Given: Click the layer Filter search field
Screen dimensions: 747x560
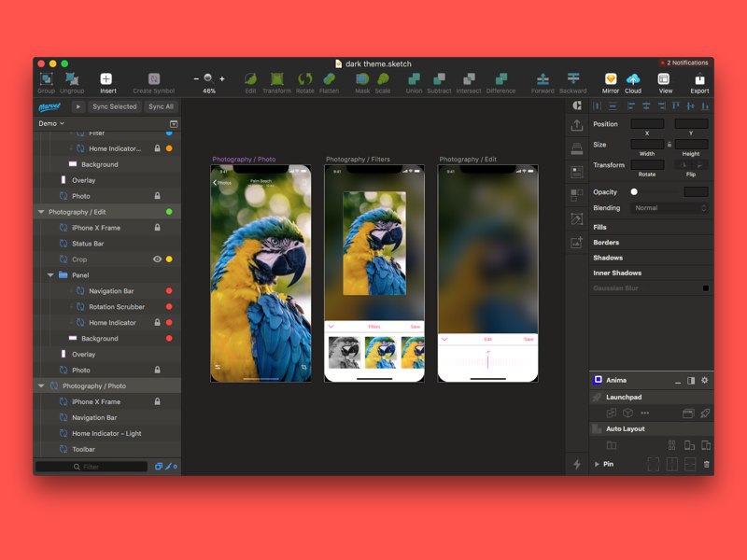Looking at the screenshot, I should (91, 467).
